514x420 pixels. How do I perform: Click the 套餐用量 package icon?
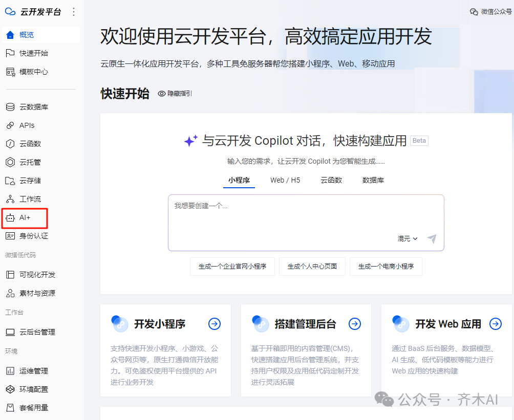[x=10, y=408]
